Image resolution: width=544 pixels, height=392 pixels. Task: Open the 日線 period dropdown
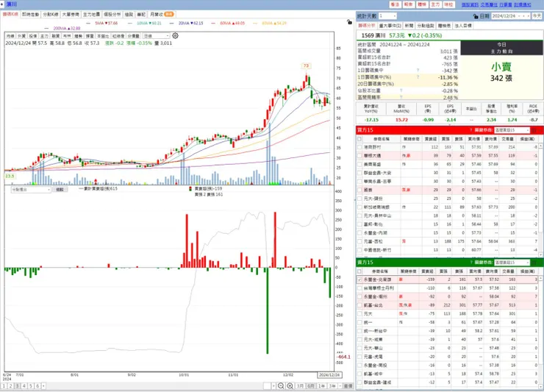(156, 36)
